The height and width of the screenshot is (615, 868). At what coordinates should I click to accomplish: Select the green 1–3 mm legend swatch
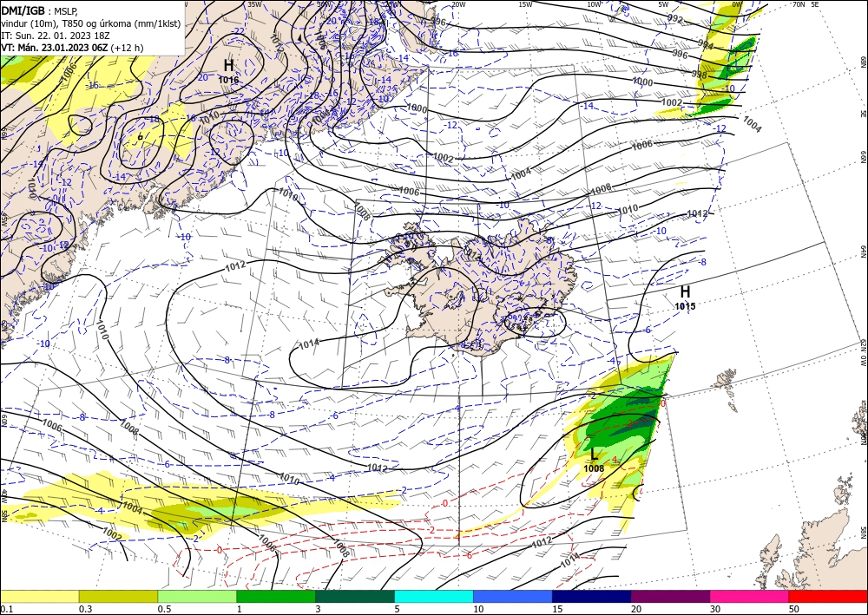[x=276, y=596]
